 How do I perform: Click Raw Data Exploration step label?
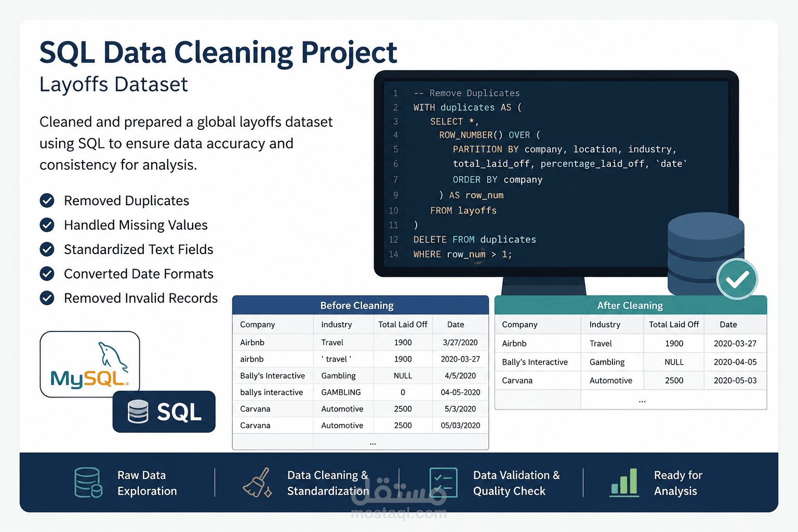click(x=147, y=483)
